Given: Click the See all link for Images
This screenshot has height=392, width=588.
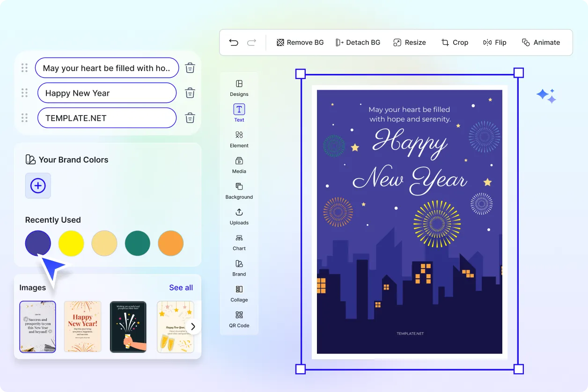Looking at the screenshot, I should click(x=181, y=287).
